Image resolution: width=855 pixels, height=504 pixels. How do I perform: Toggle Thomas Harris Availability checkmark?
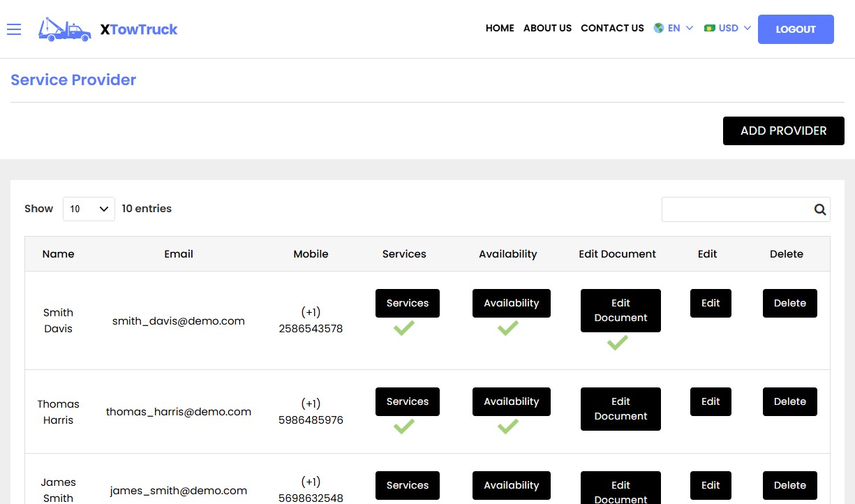tap(509, 427)
